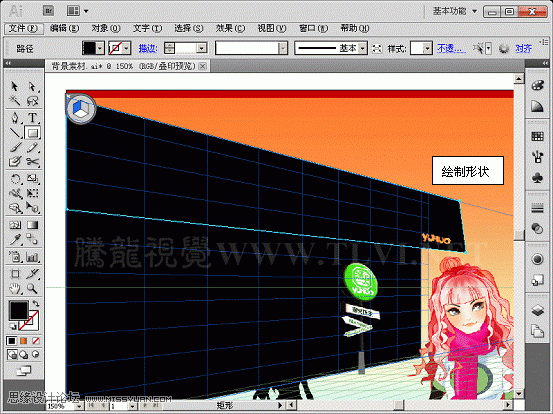
Task: Open the Swatches panel grid icon
Action: coord(537,136)
